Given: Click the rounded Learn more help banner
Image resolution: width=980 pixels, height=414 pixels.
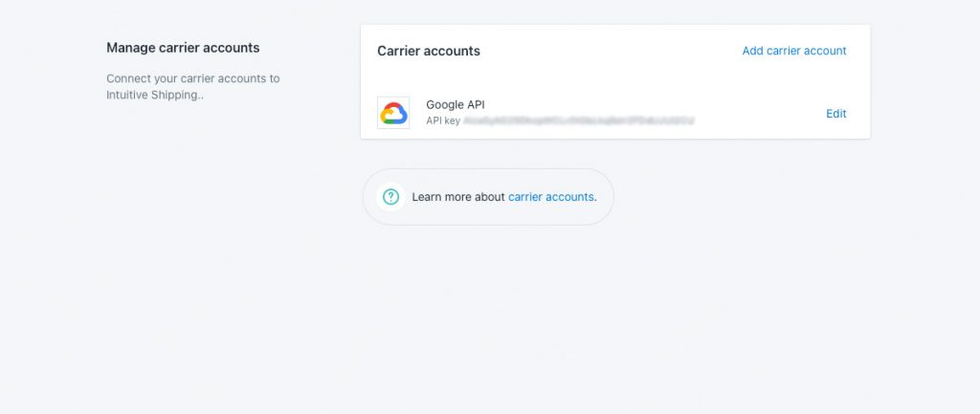Looking at the screenshot, I should click(488, 197).
